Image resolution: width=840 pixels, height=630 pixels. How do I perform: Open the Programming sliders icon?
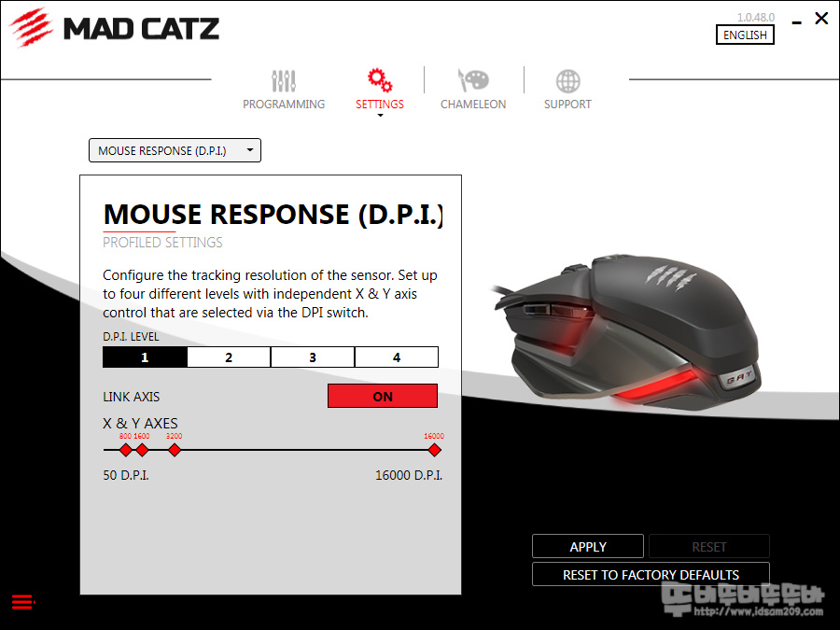pyautogui.click(x=284, y=81)
